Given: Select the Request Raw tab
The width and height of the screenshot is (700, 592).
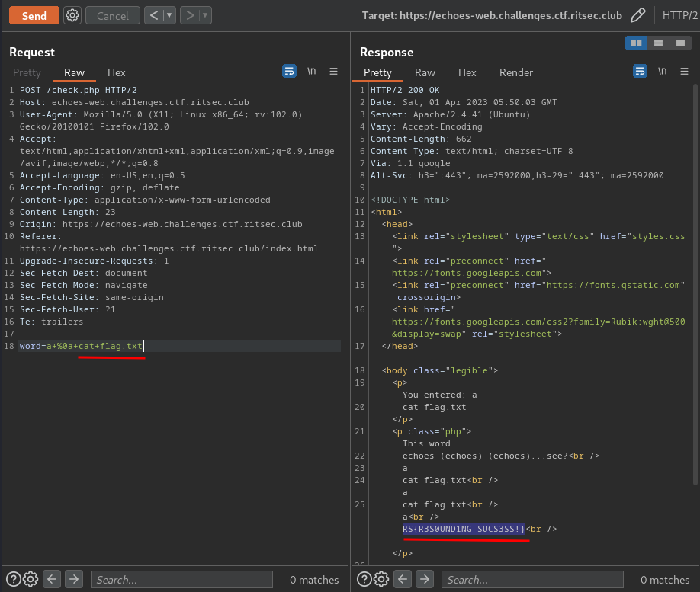Looking at the screenshot, I should [74, 72].
